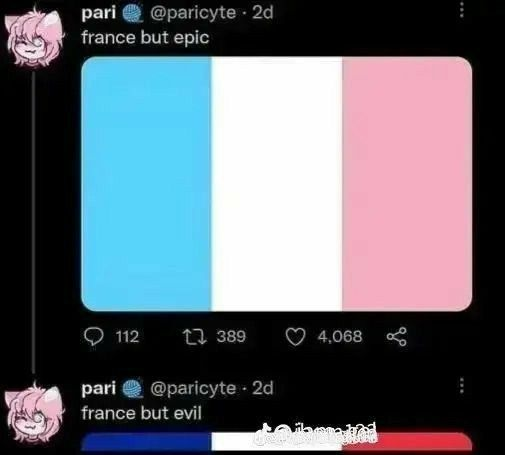
Task: View the 4,068 likes count
Action: 340,337
